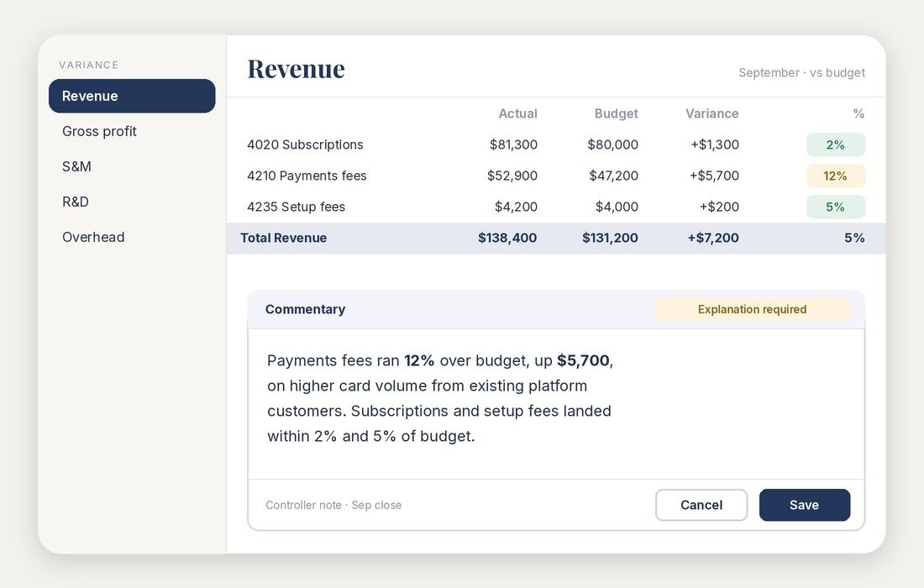Image resolution: width=924 pixels, height=588 pixels.
Task: Click the 5% Setup fees variance badge
Action: pyautogui.click(x=836, y=207)
